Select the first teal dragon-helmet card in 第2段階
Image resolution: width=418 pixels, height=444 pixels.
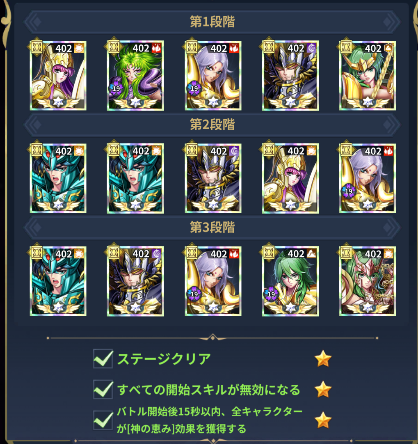pyautogui.click(x=58, y=178)
